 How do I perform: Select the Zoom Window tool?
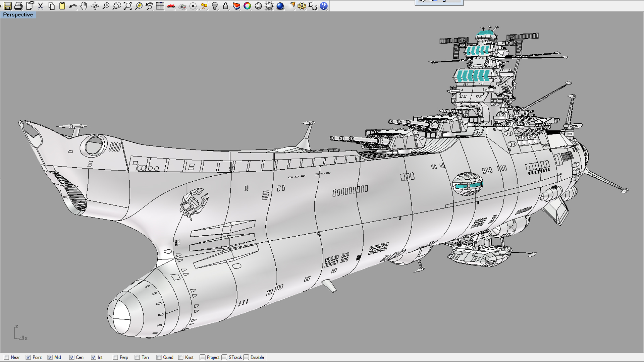tap(116, 6)
